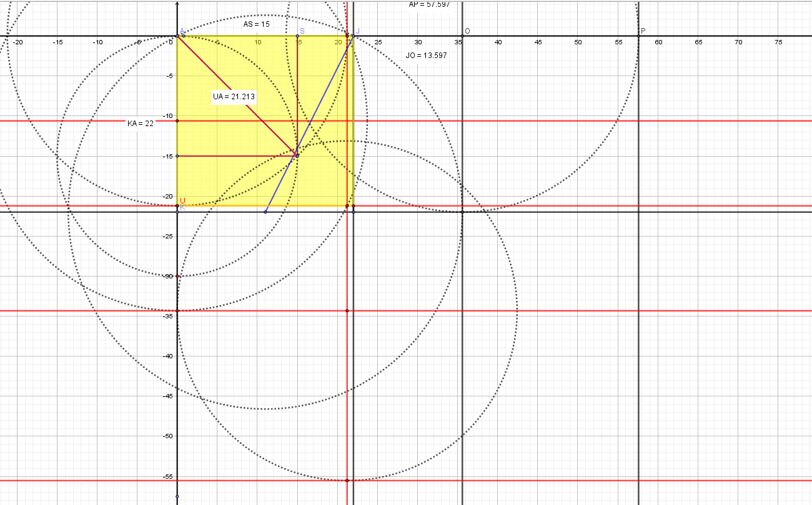Click the red point at bottom of the vertical red line
This screenshot has width=812, height=505.
[x=347, y=480]
